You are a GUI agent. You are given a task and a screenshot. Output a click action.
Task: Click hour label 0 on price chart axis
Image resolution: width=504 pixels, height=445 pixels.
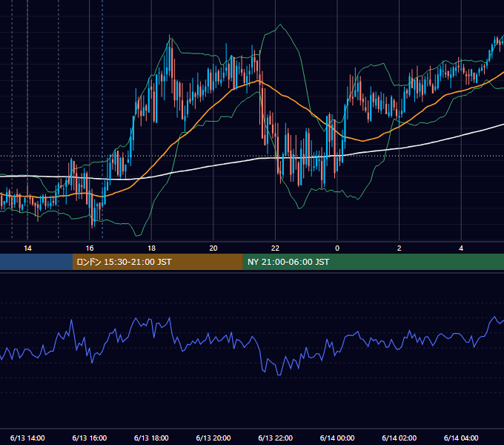(337, 248)
